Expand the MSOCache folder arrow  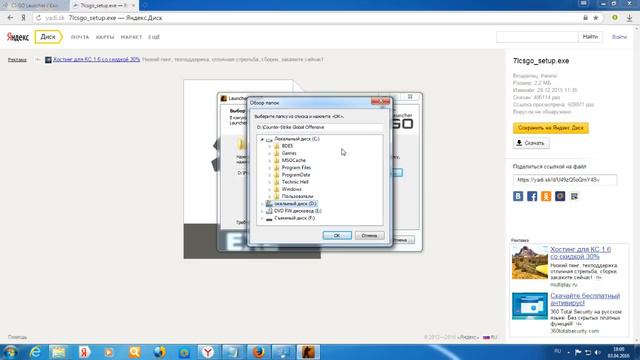tap(269, 160)
